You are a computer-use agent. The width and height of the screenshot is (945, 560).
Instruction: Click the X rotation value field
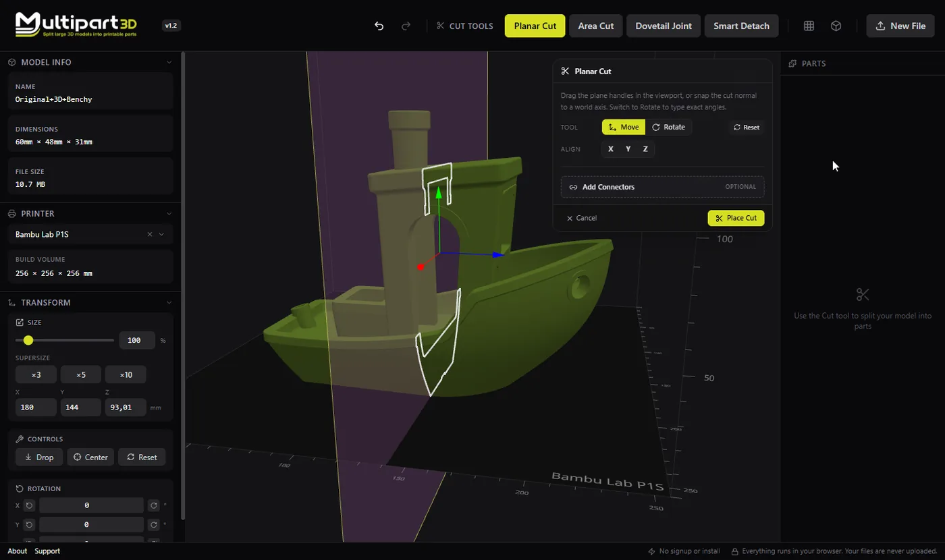(91, 505)
